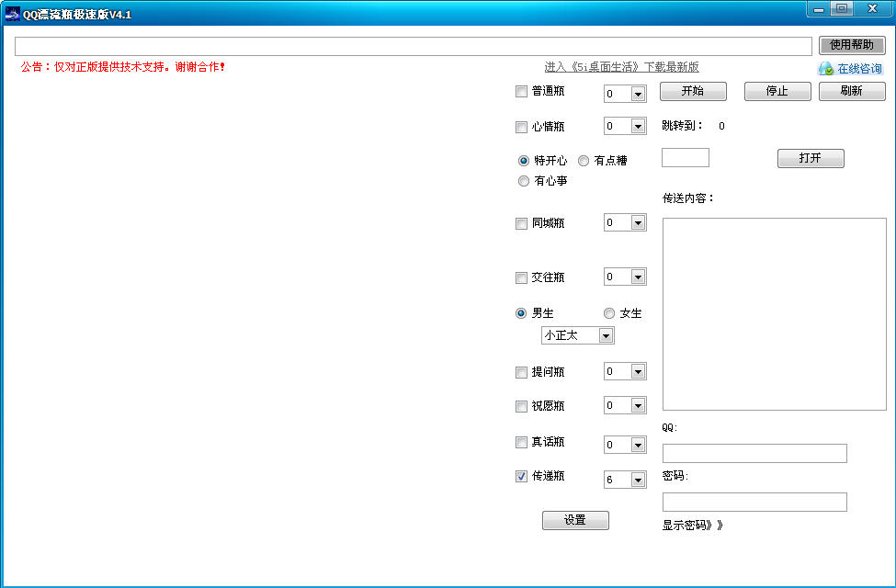
Task: Enable the 真话瓶 checkbox
Action: [521, 442]
